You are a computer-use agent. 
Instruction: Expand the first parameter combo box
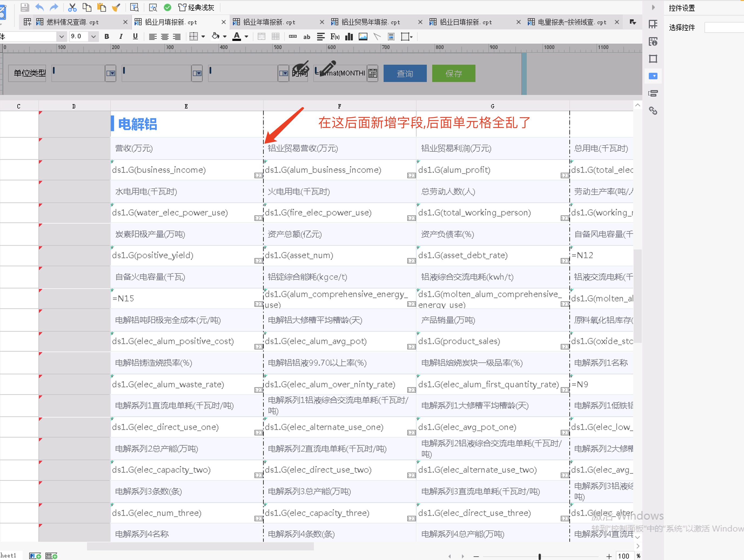110,73
